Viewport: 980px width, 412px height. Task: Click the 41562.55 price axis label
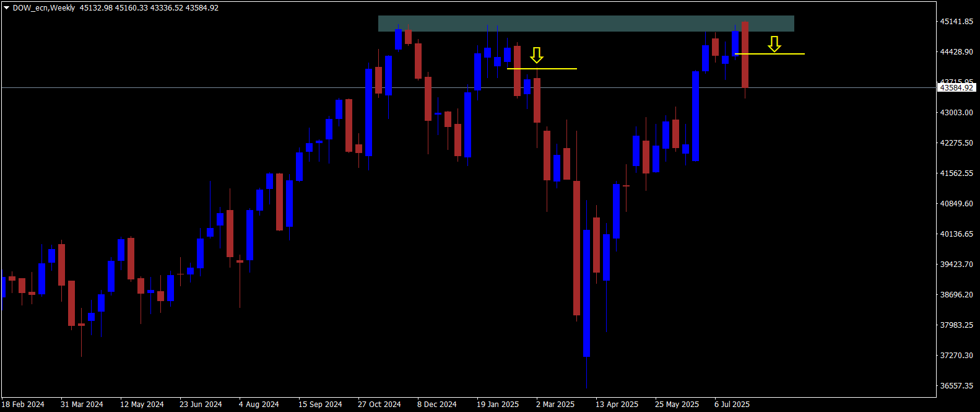click(x=956, y=173)
